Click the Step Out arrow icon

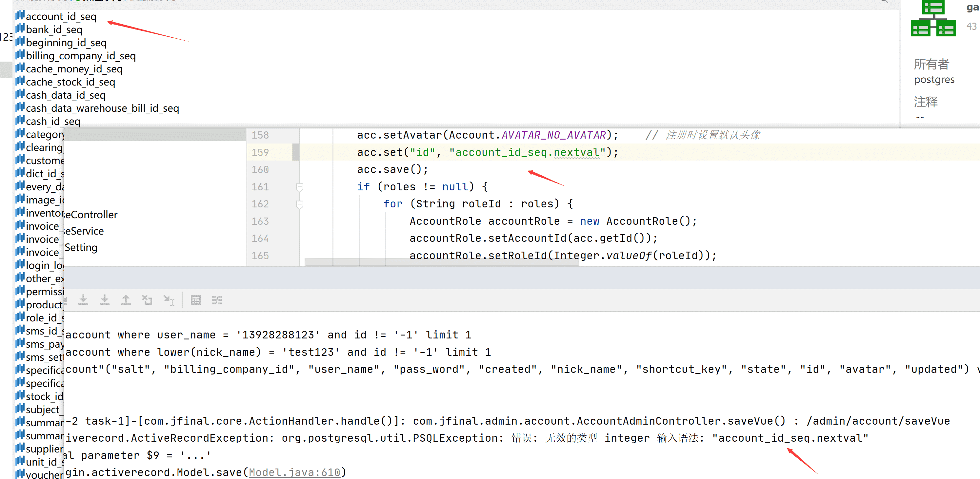126,300
